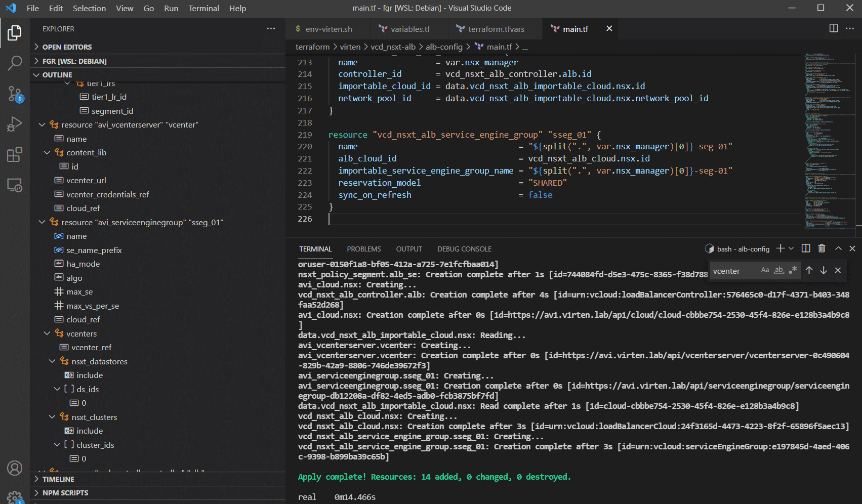862x504 pixels.
Task: Open the Extensions view
Action: [x=15, y=154]
